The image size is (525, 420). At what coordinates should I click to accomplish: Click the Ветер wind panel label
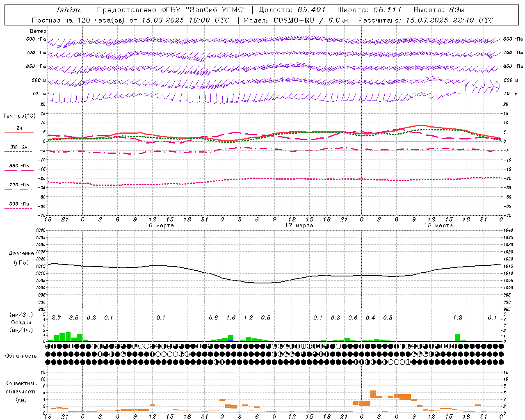[38, 31]
